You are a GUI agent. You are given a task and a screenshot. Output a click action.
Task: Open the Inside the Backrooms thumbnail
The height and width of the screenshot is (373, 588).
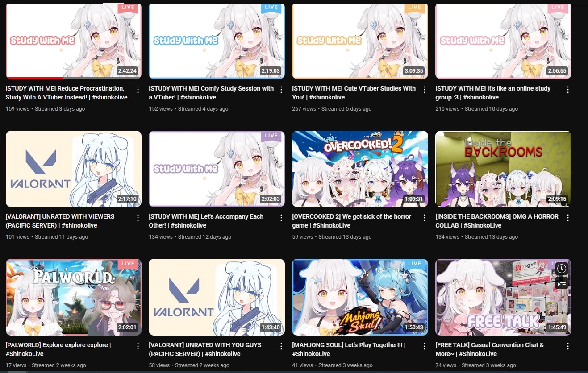pos(503,169)
